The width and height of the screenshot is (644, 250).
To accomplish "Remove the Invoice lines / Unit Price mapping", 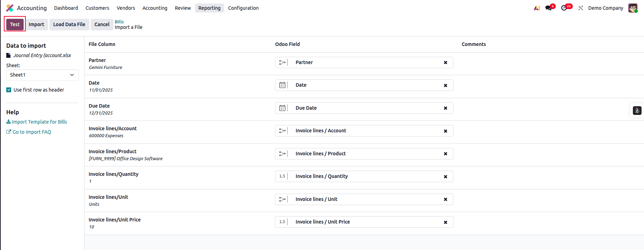I will 445,222.
